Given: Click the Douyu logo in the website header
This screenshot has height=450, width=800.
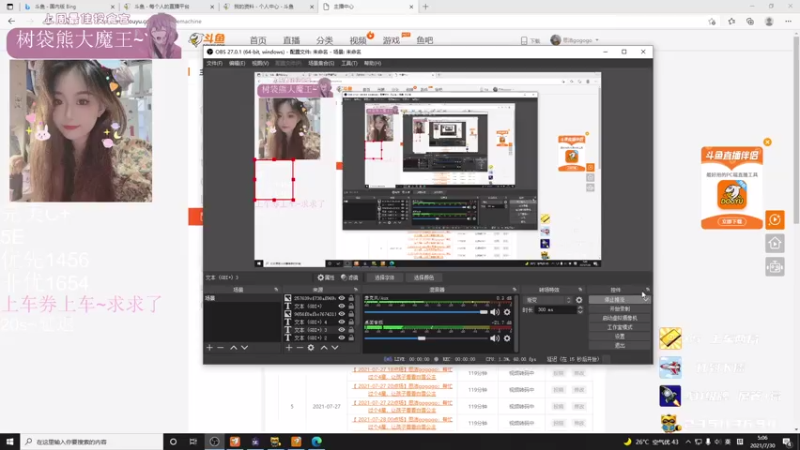Looking at the screenshot, I should pyautogui.click(x=207, y=39).
